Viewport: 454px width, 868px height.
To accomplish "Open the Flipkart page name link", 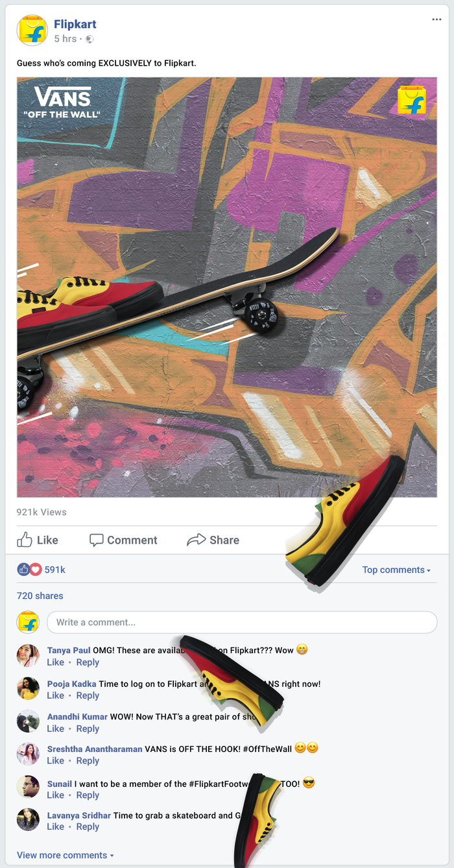I will pyautogui.click(x=75, y=24).
